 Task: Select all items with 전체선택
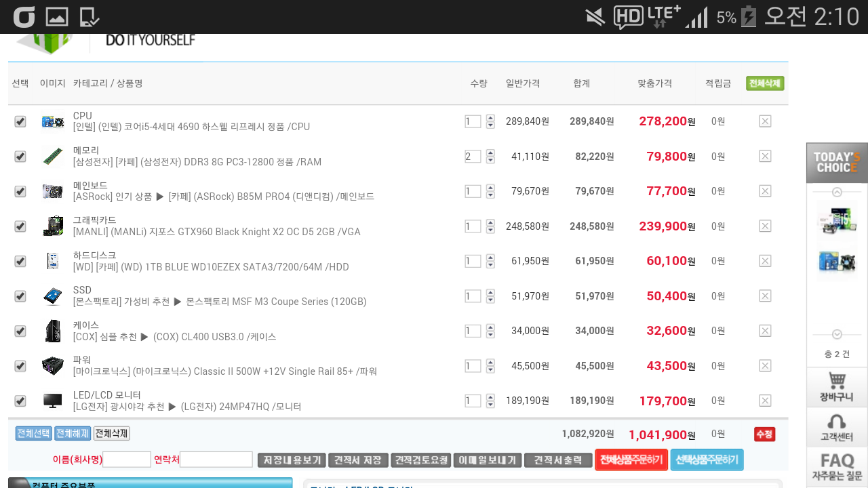33,433
